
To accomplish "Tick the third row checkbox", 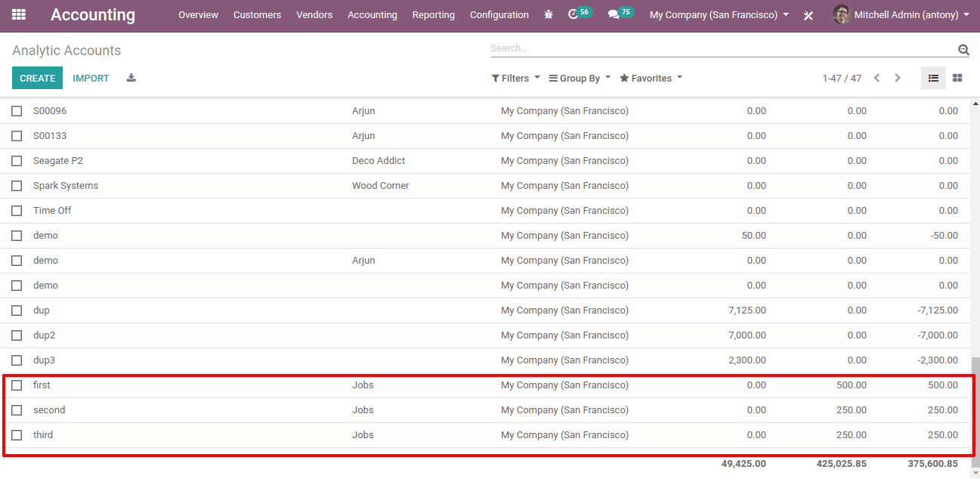I will (17, 435).
